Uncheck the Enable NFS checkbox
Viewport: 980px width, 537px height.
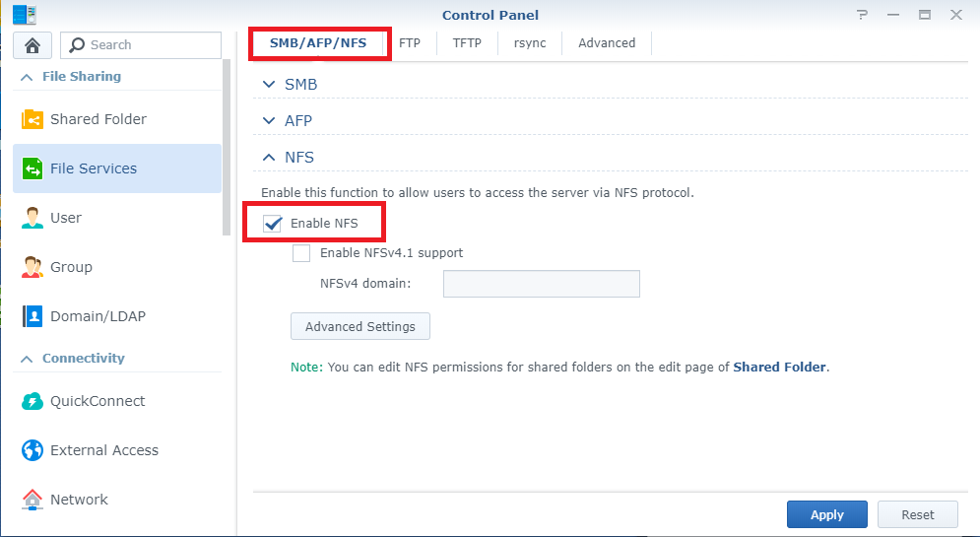click(273, 224)
